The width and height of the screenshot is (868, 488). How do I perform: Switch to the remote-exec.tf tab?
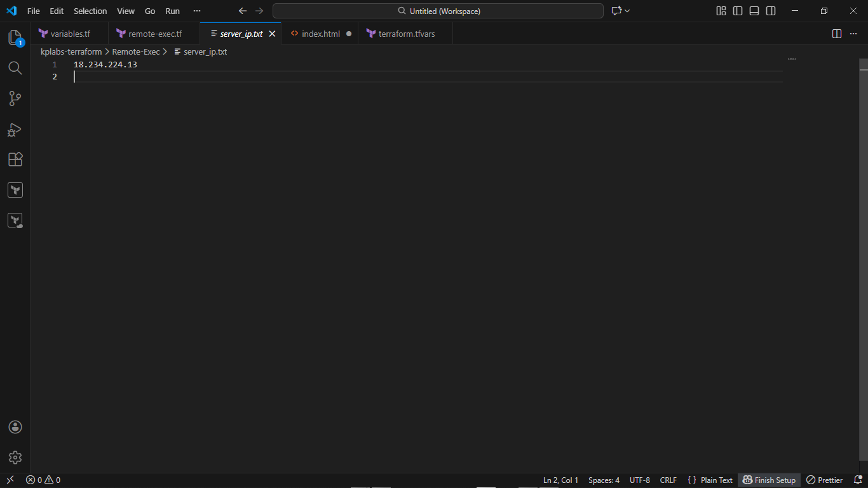point(154,34)
